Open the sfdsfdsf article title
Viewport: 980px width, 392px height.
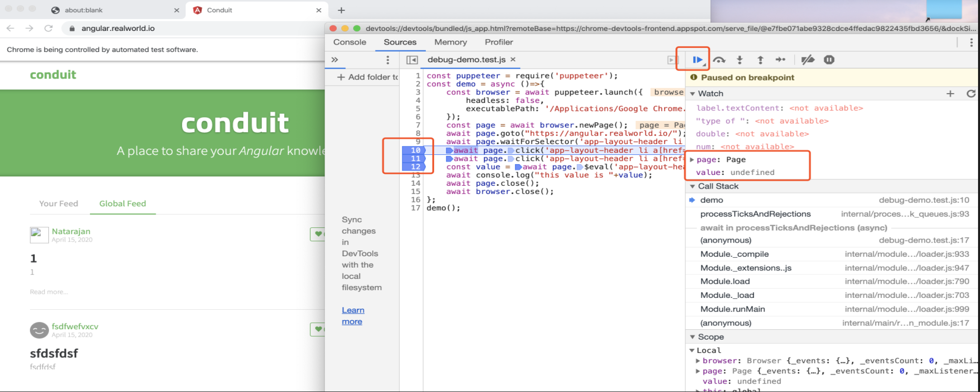(x=54, y=353)
